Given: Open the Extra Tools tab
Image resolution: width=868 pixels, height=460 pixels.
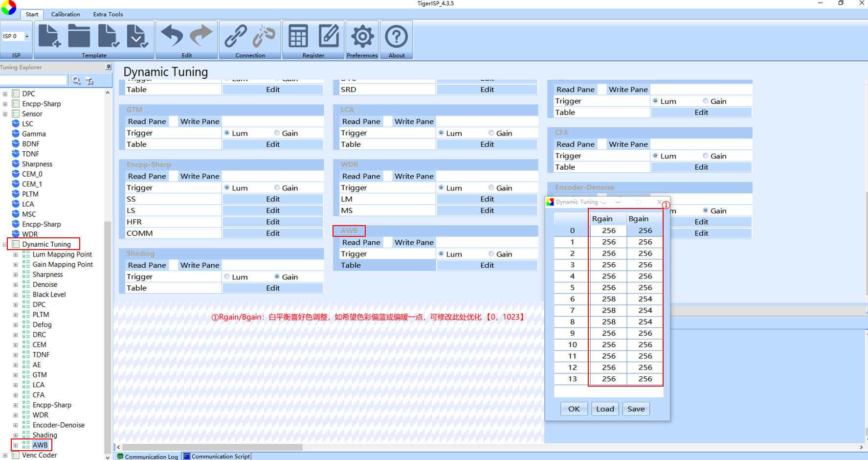Looking at the screenshot, I should [x=108, y=14].
